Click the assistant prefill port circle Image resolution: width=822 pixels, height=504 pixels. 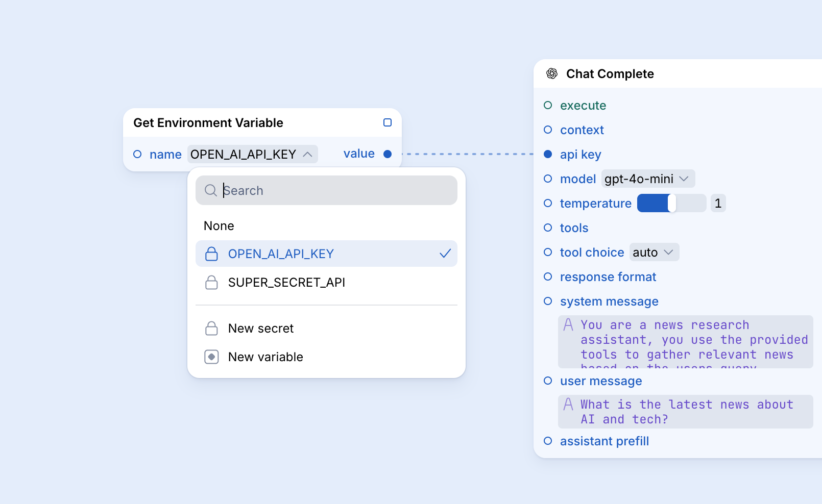(x=548, y=441)
